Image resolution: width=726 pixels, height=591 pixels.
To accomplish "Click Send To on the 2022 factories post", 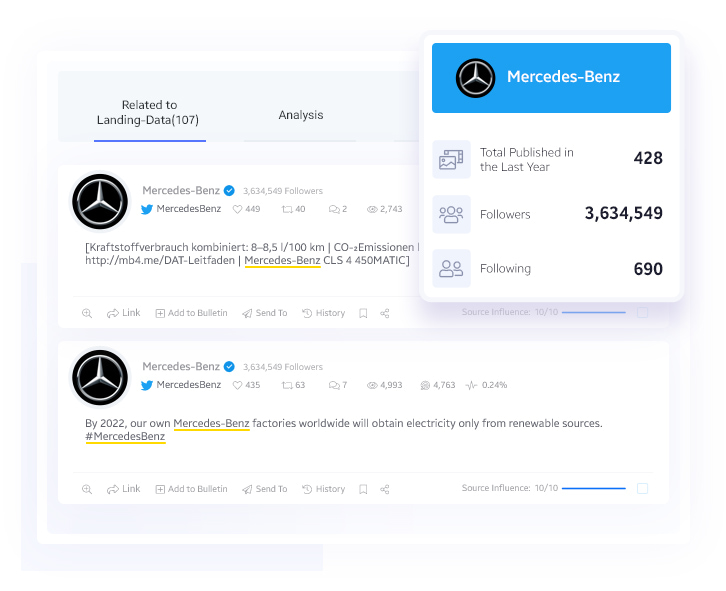I will (264, 489).
